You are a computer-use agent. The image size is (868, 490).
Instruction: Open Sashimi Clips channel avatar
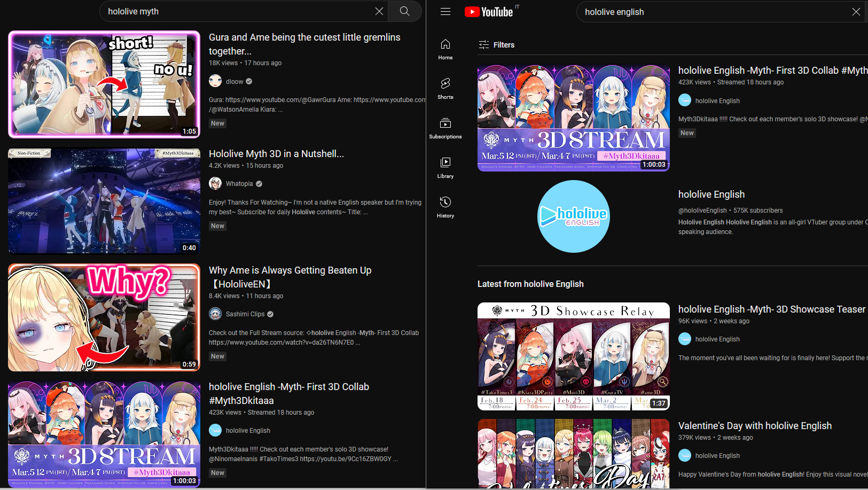coord(215,314)
